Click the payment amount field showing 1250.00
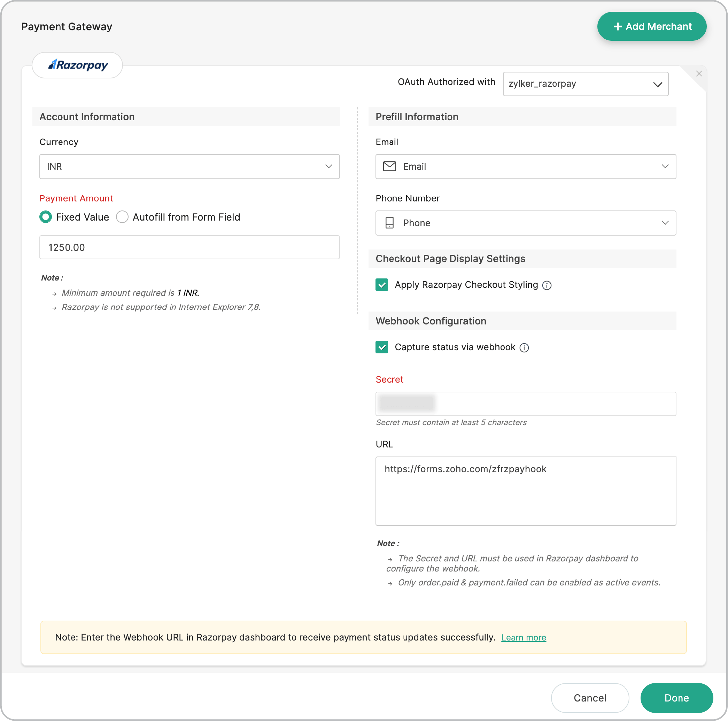728x721 pixels. click(189, 247)
